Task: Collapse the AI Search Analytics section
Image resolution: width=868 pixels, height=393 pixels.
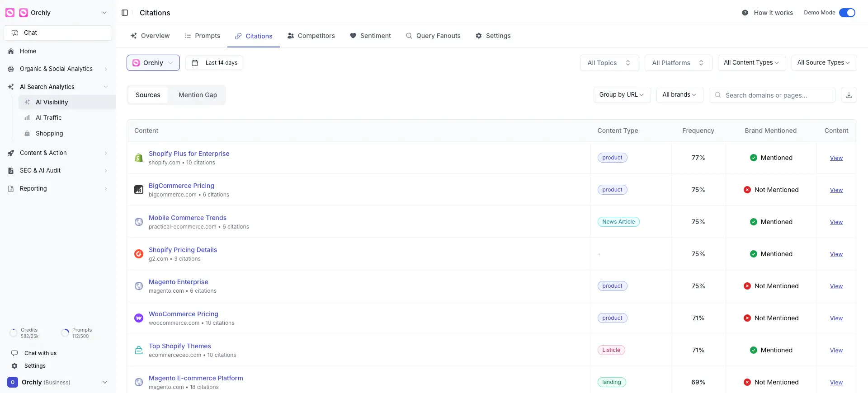Action: [105, 87]
